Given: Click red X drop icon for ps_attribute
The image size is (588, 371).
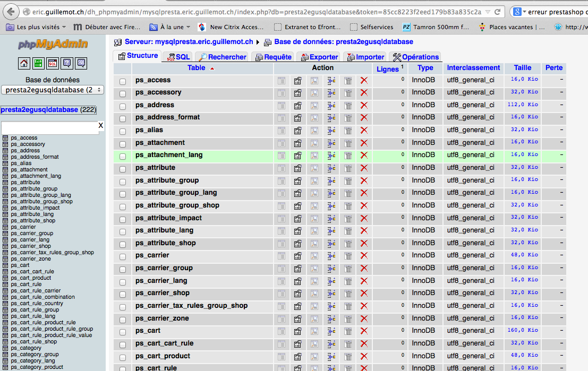Looking at the screenshot, I should click(x=364, y=168).
